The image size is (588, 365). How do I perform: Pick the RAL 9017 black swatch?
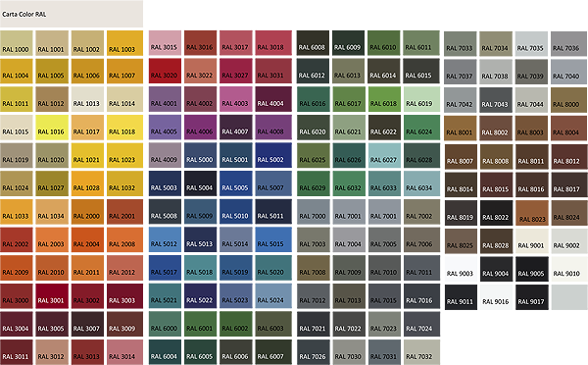(x=531, y=297)
